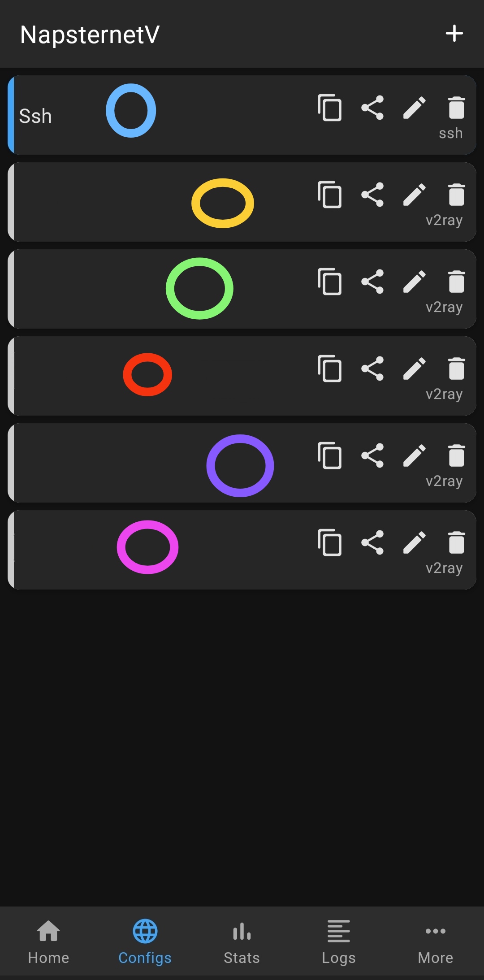Edit the config with red circle

[x=415, y=369]
